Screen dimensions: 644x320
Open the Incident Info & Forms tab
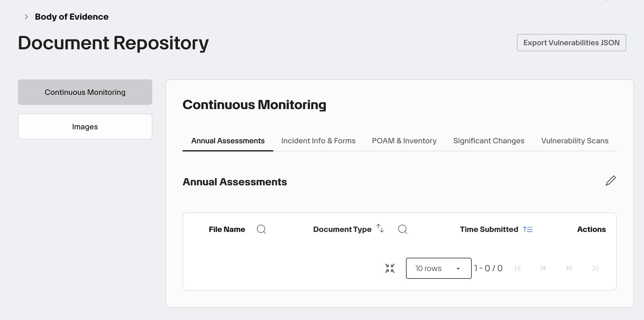318,141
